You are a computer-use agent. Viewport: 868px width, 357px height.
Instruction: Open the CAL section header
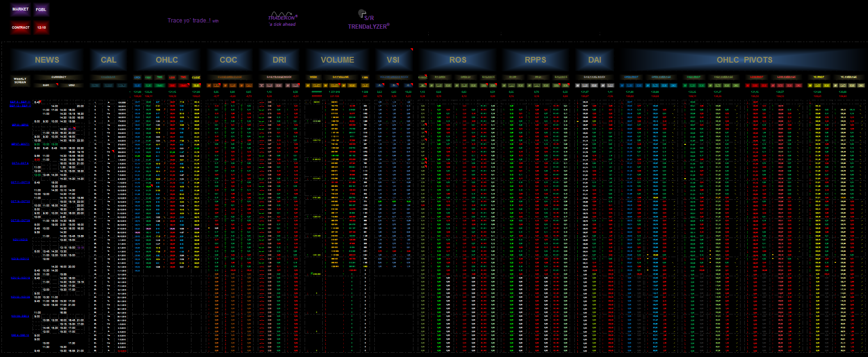click(108, 60)
